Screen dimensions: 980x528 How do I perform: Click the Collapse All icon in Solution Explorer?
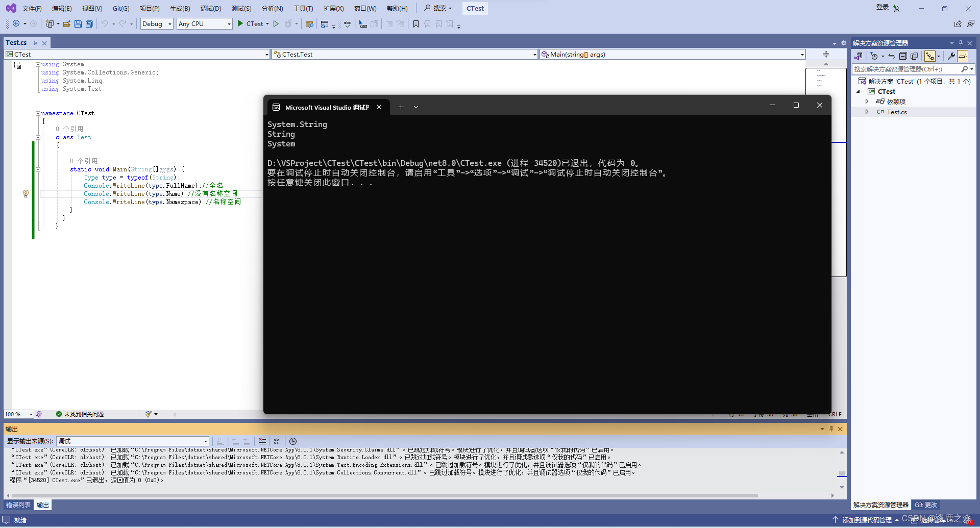tap(903, 56)
